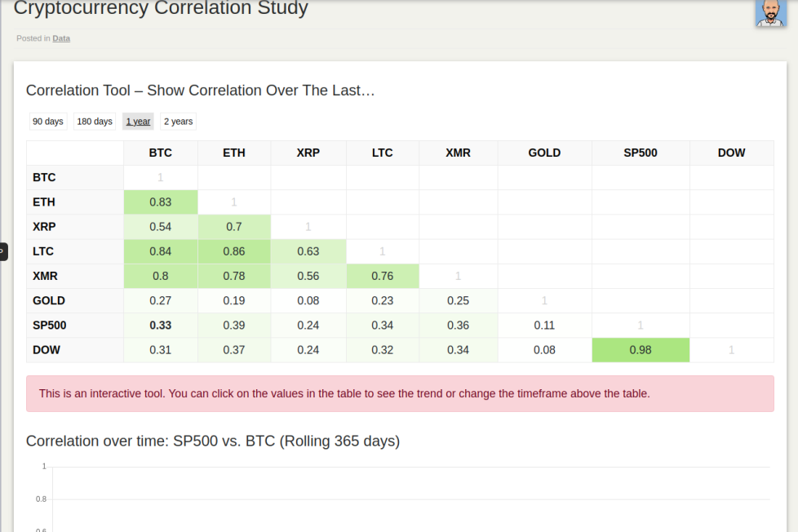
Task: Select 0.11 SP500 vs GOLD correlation
Action: tap(544, 326)
